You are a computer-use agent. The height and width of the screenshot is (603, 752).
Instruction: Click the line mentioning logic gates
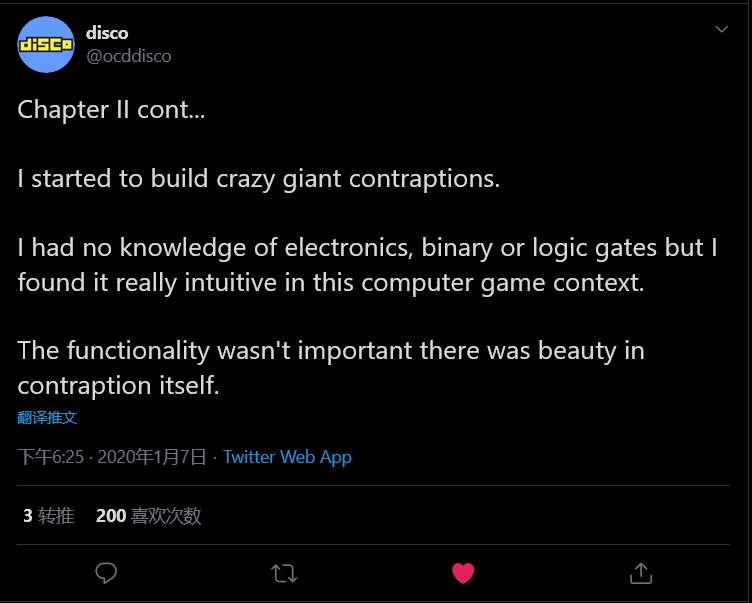367,248
